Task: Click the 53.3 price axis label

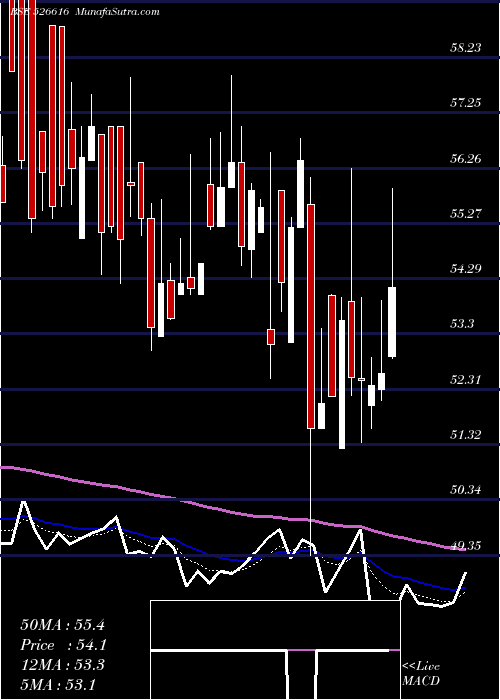Action: [462, 324]
